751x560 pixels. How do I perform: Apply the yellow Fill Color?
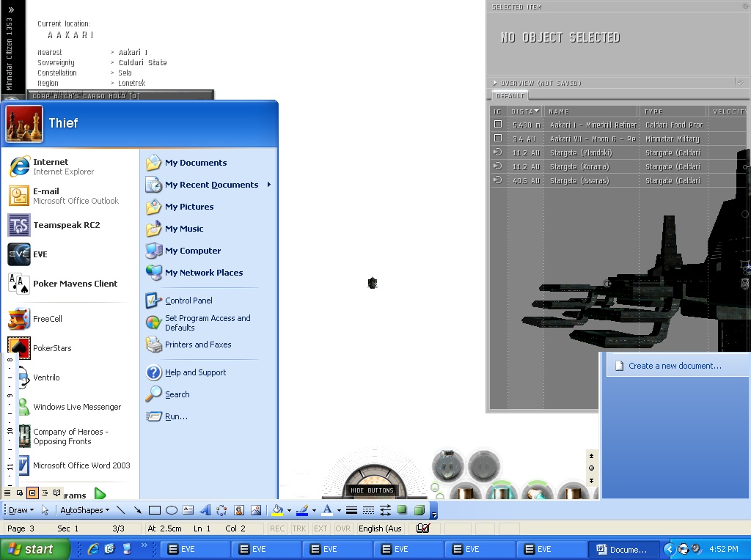[x=278, y=510]
